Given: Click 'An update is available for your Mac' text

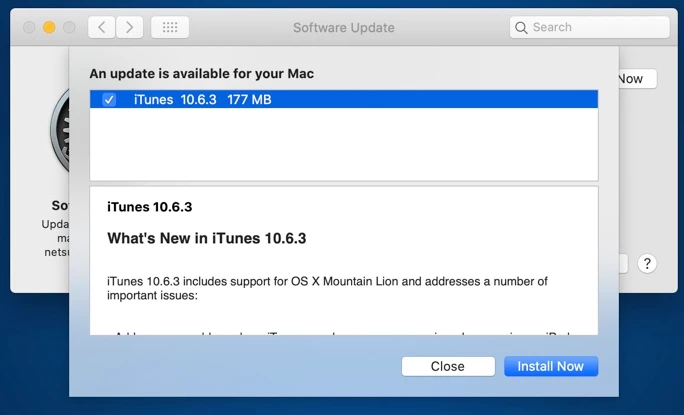Looking at the screenshot, I should point(202,74).
